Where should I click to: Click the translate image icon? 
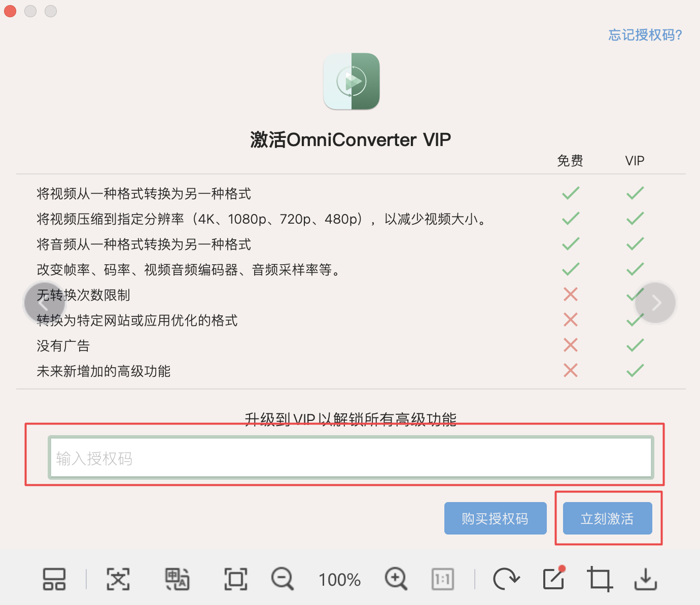(178, 579)
